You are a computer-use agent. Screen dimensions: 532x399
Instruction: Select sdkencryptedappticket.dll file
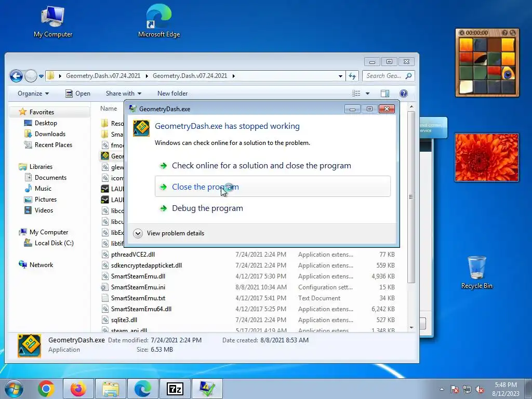[146, 265]
